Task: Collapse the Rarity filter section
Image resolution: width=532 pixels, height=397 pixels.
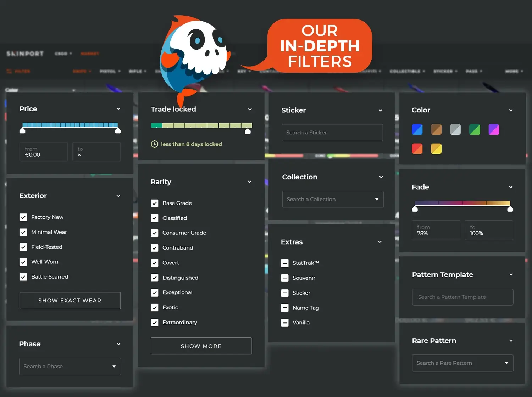Action: 250,182
